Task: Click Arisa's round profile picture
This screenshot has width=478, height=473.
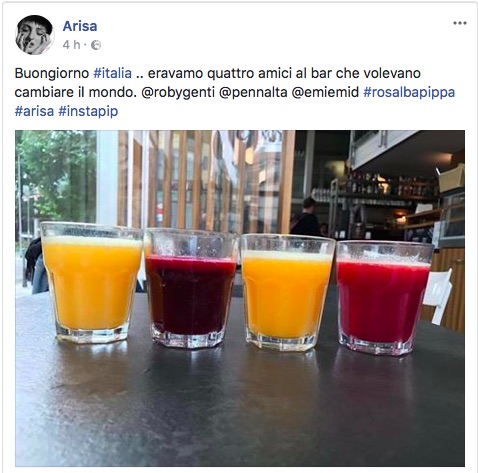Action: (x=34, y=34)
